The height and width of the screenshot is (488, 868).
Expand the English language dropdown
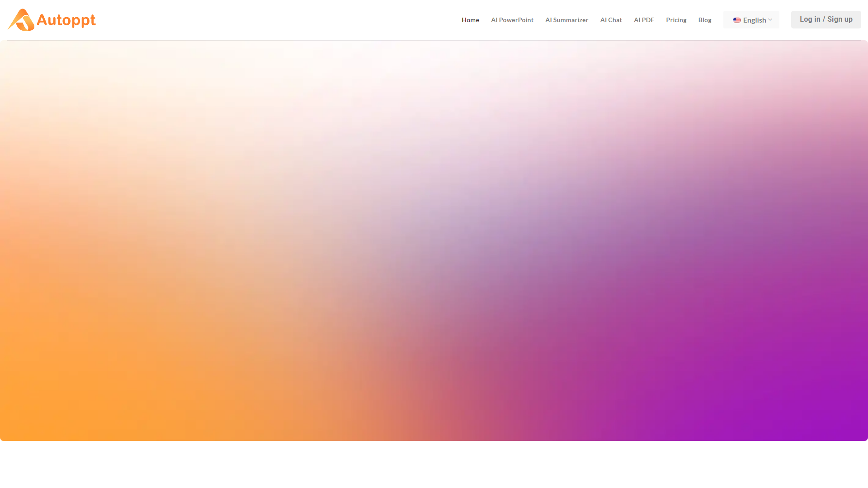click(x=751, y=20)
